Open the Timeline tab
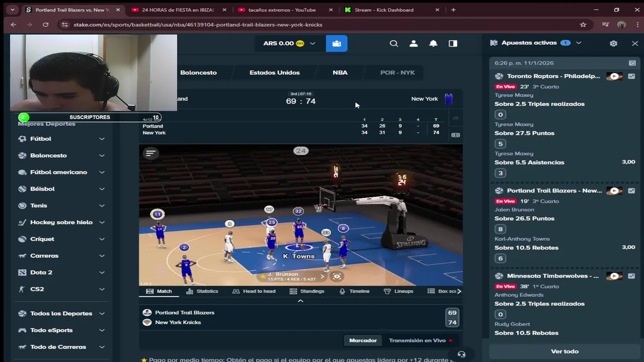The image size is (644, 362). (354, 291)
